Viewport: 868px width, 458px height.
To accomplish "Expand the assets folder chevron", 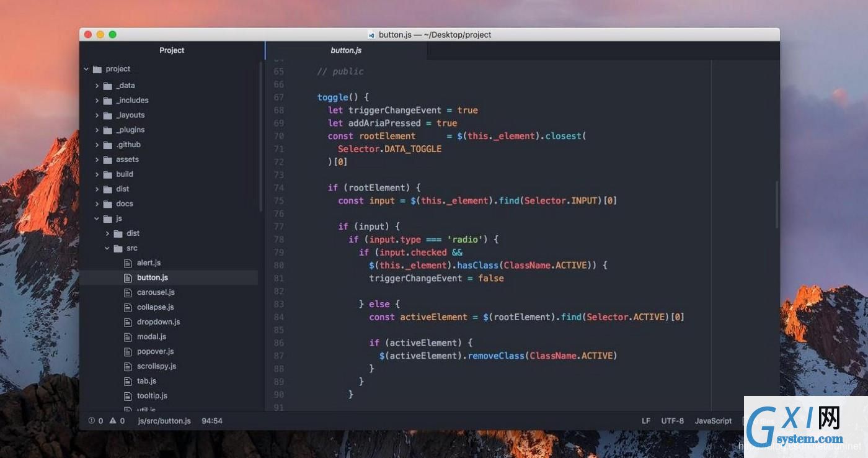I will click(97, 159).
